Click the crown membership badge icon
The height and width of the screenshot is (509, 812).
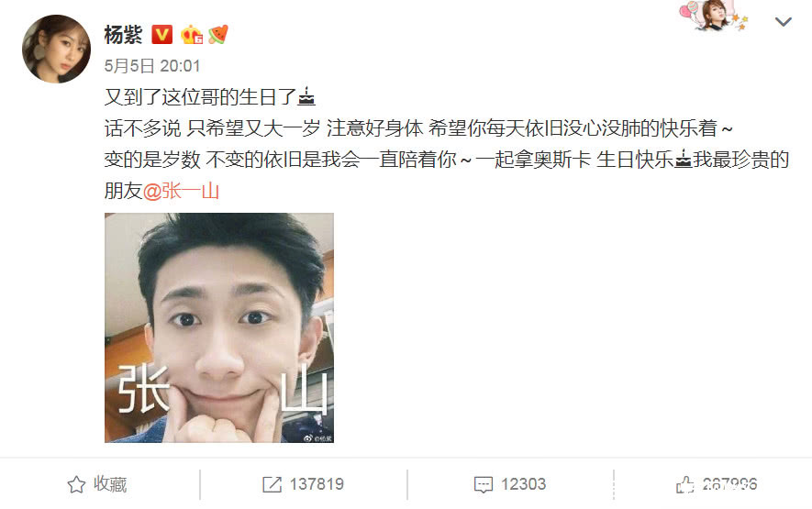click(x=191, y=35)
